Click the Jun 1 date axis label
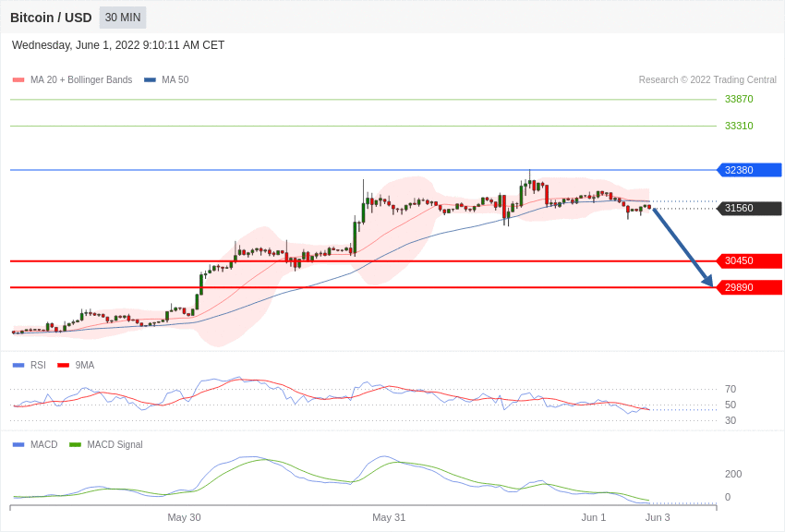The height and width of the screenshot is (532, 785). coord(593,517)
